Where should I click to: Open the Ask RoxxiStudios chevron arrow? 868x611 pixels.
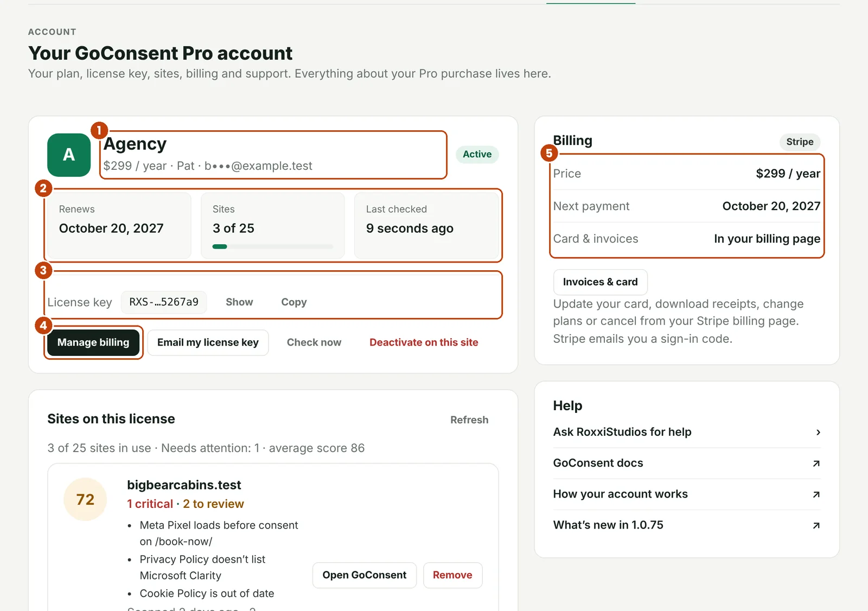[818, 432]
